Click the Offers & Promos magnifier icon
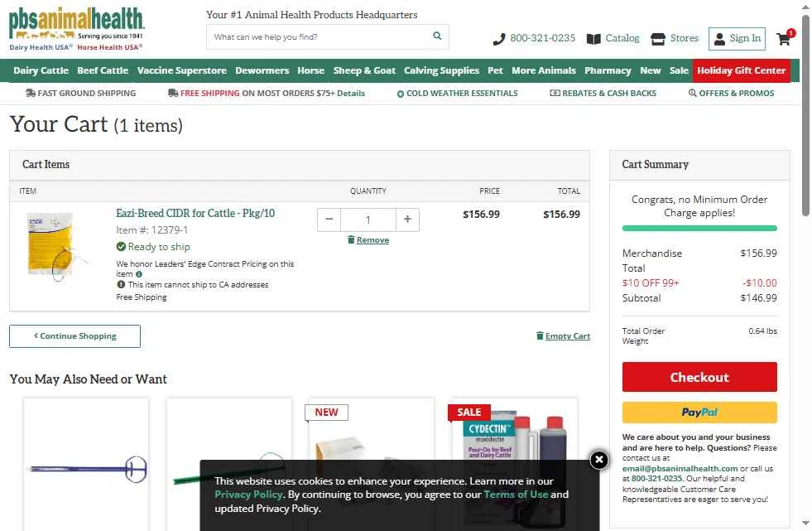Screen dimensions: 812x531 point(692,94)
